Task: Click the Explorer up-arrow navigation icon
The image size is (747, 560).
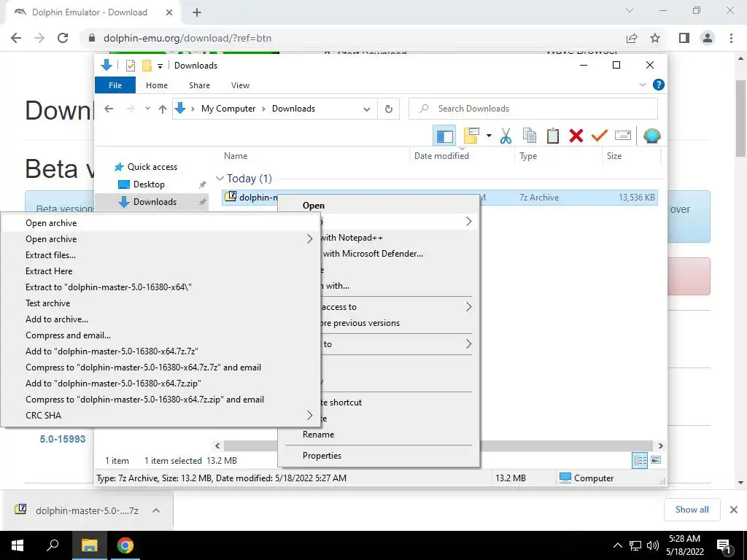Action: click(x=163, y=109)
